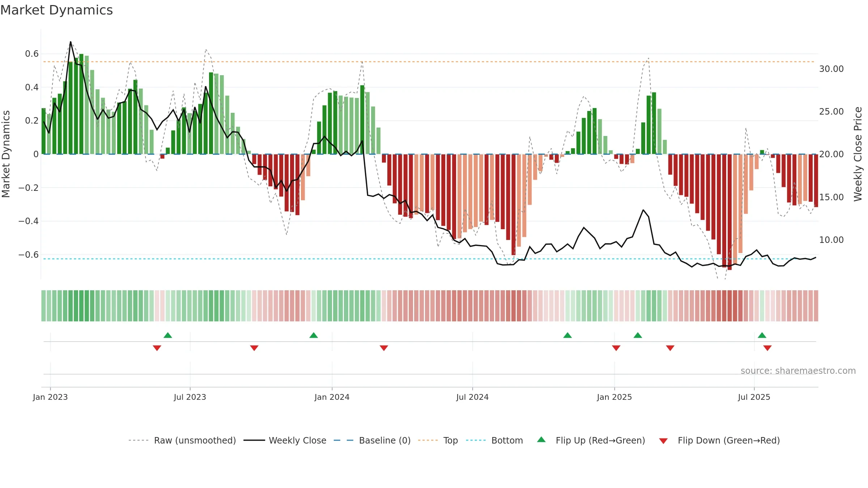
Task: Select the flip-down marker in spring 2025
Action: coord(670,348)
